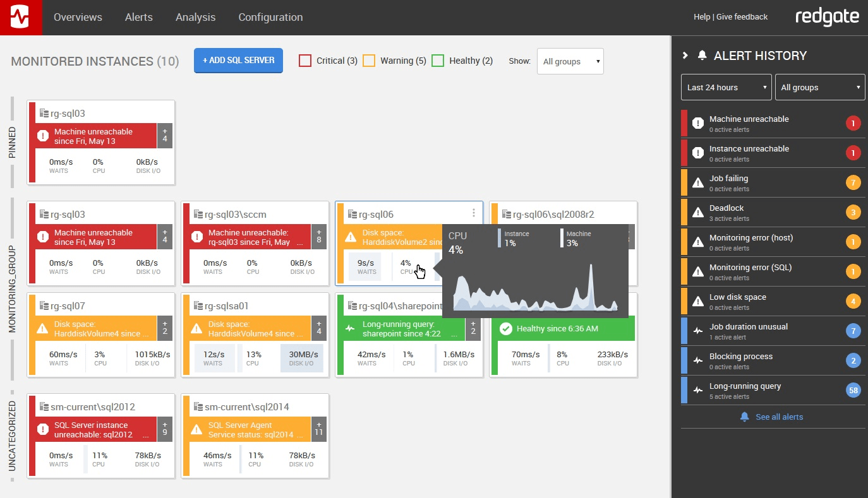Toggle the Critical (3) filter

[x=306, y=60]
